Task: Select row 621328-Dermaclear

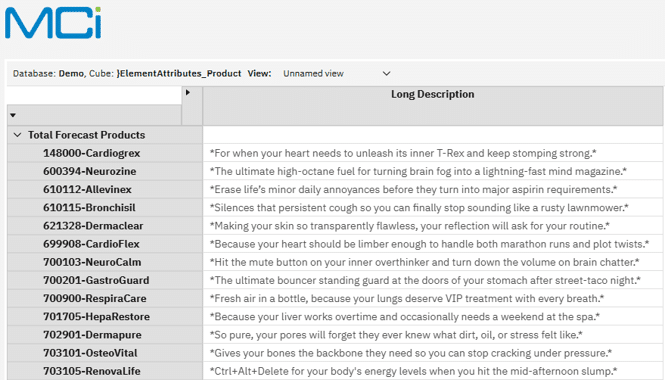Action: [105, 226]
